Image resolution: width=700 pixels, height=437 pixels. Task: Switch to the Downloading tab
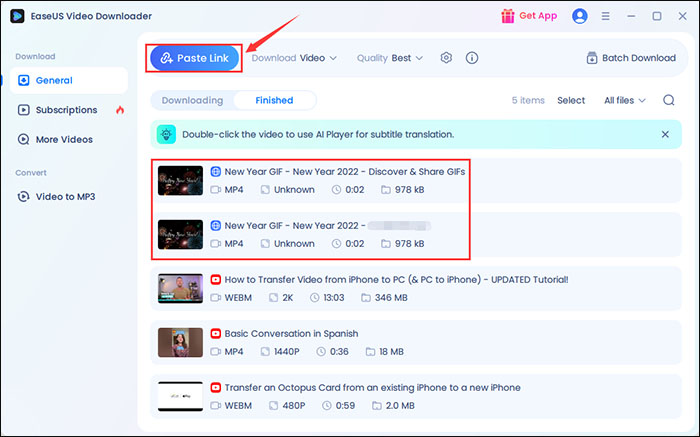pyautogui.click(x=192, y=100)
